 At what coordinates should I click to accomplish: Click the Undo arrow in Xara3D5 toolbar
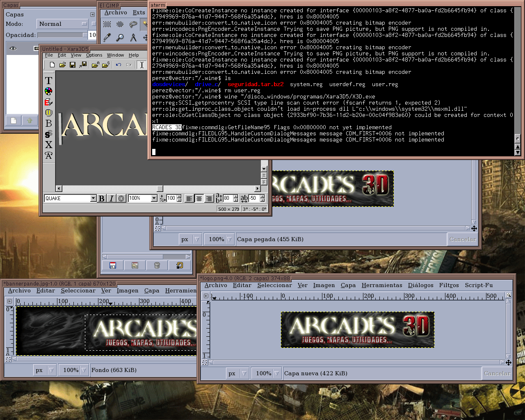119,65
